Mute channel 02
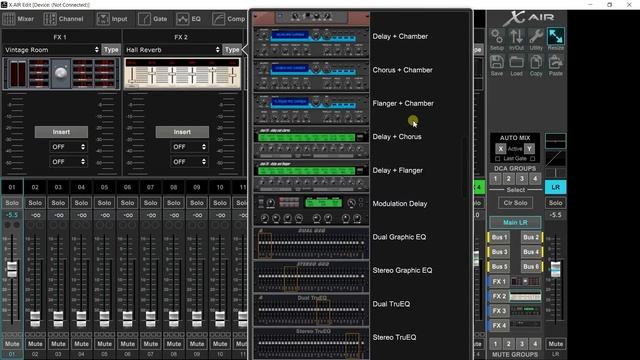This screenshot has height=360, width=640. 35,344
